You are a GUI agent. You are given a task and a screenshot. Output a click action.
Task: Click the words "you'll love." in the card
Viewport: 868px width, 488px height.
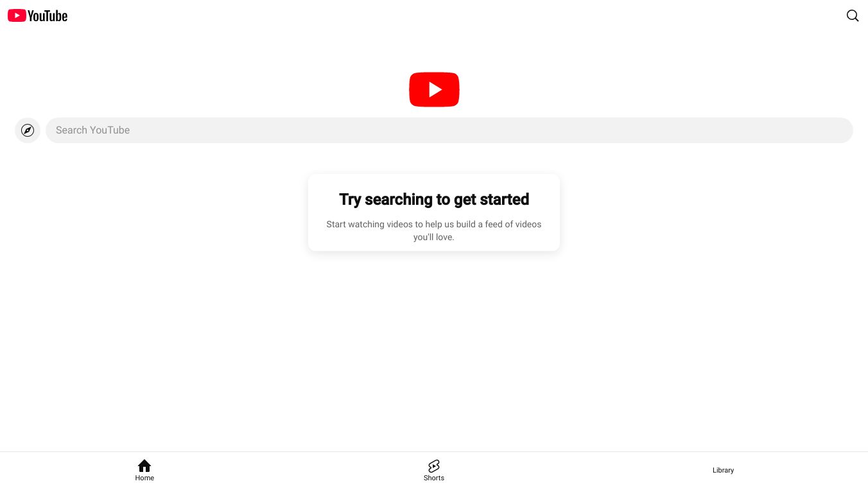click(x=434, y=237)
